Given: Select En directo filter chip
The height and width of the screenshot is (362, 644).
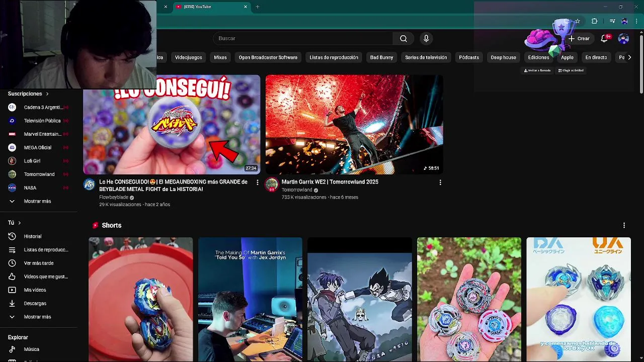Looking at the screenshot, I should point(596,57).
